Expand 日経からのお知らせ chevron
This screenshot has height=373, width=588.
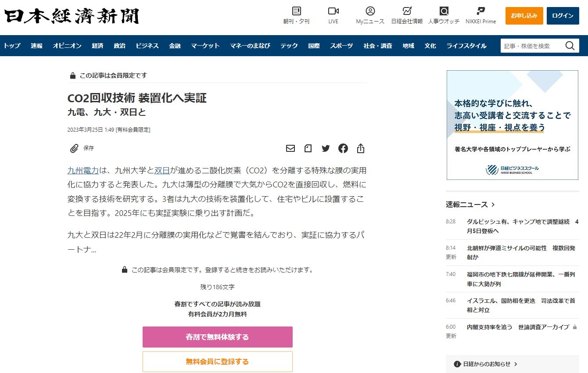pos(516,364)
